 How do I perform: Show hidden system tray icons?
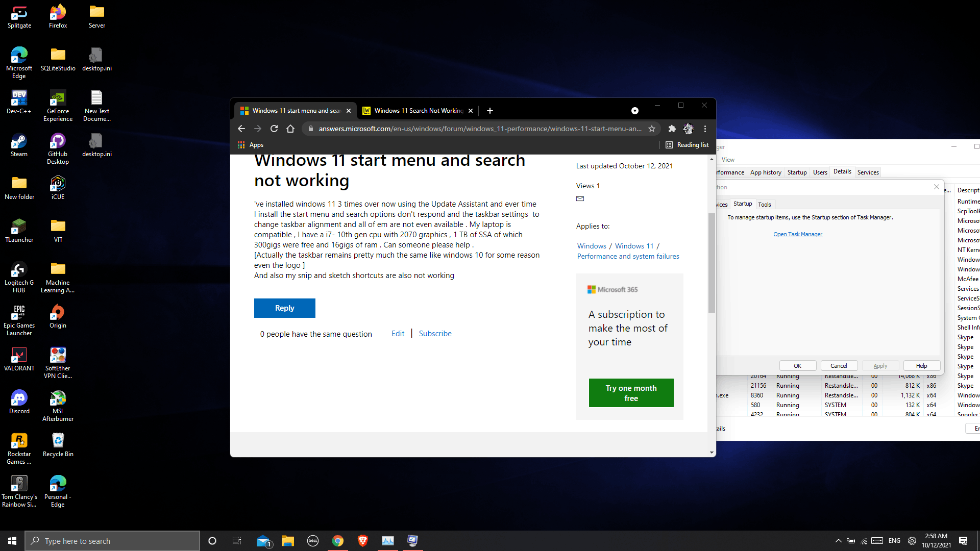pos(838,541)
